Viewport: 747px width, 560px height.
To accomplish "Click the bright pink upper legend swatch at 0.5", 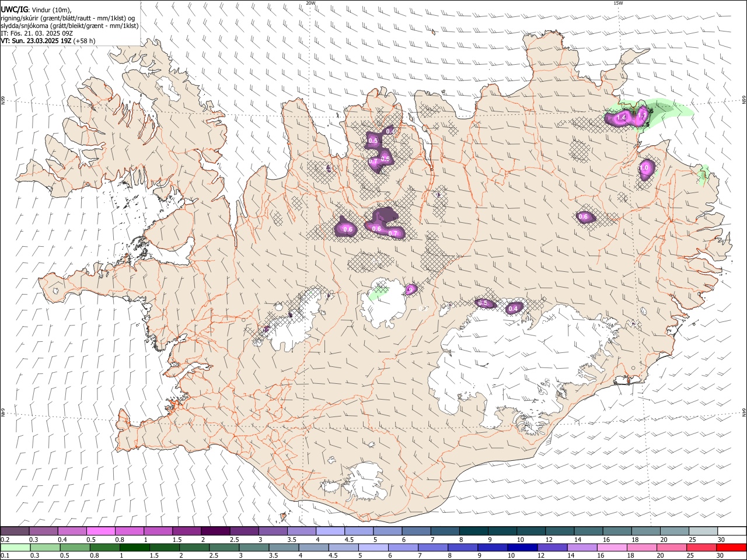I will click(x=101, y=531).
